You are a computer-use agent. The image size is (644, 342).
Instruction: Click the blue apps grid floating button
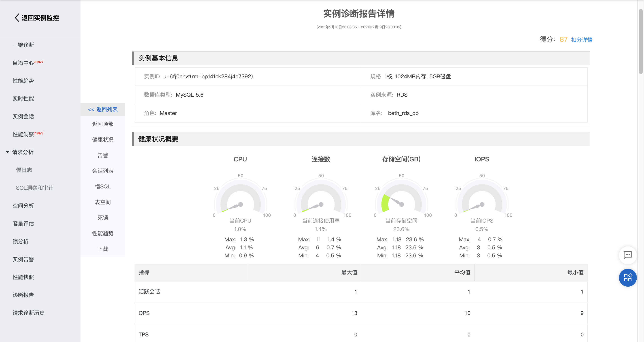point(627,277)
